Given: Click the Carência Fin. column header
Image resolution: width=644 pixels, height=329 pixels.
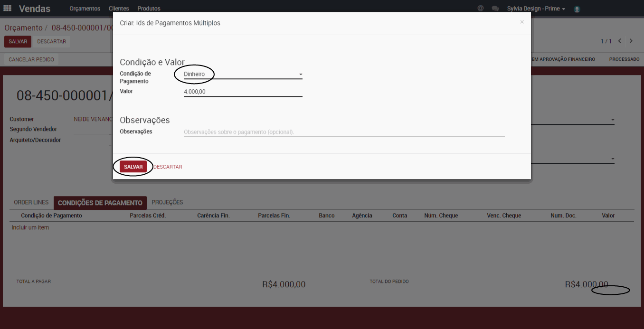Looking at the screenshot, I should tap(213, 216).
